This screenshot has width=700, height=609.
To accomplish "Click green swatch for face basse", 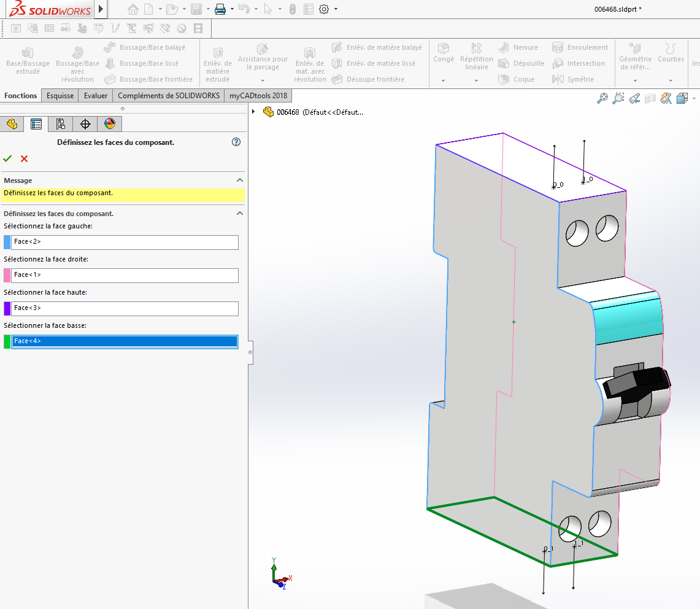I will click(7, 341).
